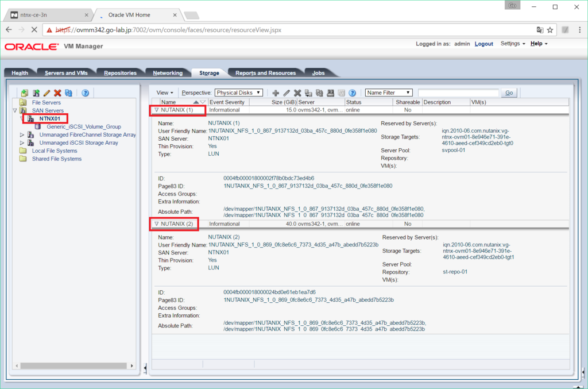This screenshot has width=588, height=389.
Task: Open help icon in physical disks toolbar
Action: (x=352, y=93)
